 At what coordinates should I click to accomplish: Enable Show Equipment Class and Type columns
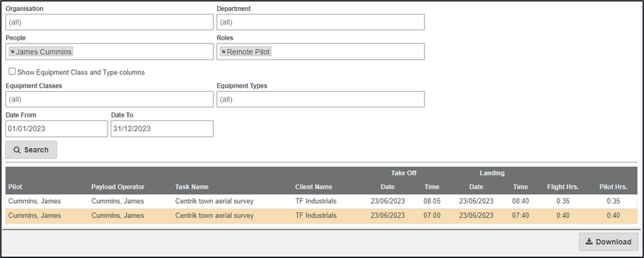(13, 71)
